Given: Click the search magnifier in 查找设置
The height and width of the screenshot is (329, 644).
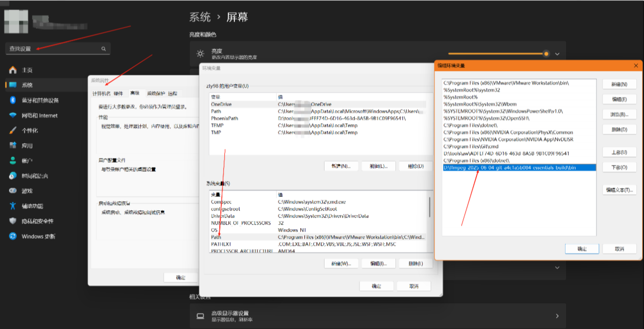Looking at the screenshot, I should [x=103, y=49].
